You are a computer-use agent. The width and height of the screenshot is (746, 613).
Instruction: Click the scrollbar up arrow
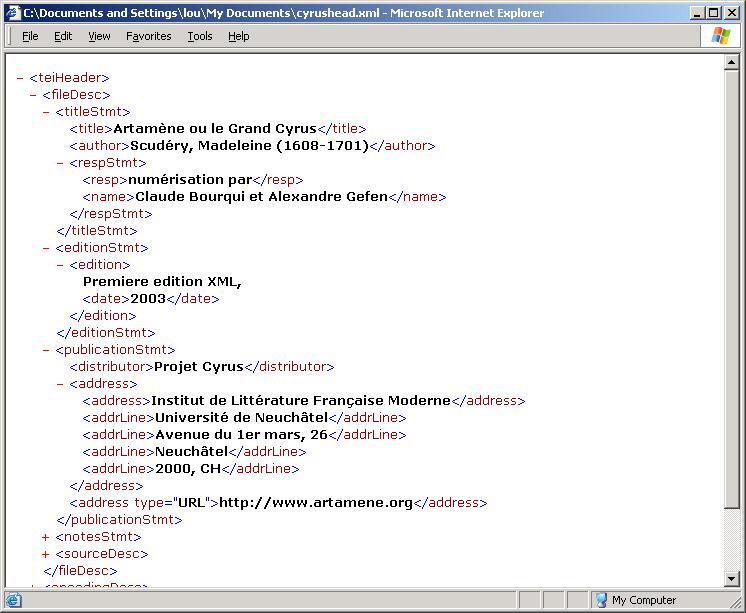click(x=732, y=62)
